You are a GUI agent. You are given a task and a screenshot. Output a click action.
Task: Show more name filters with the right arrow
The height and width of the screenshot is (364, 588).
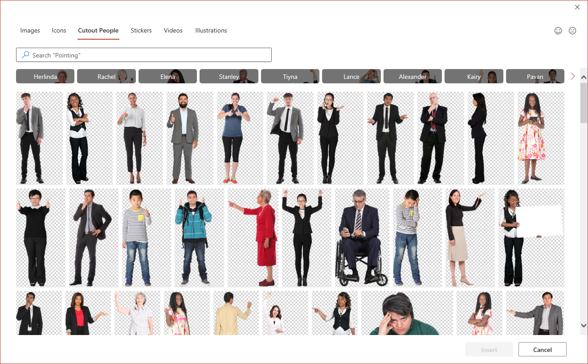573,76
